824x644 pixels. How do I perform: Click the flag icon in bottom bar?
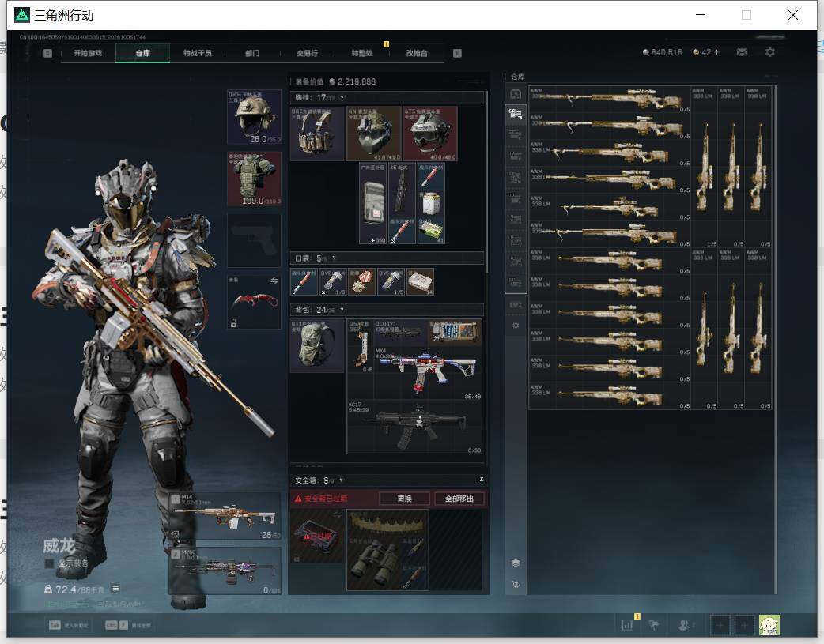pos(654,624)
